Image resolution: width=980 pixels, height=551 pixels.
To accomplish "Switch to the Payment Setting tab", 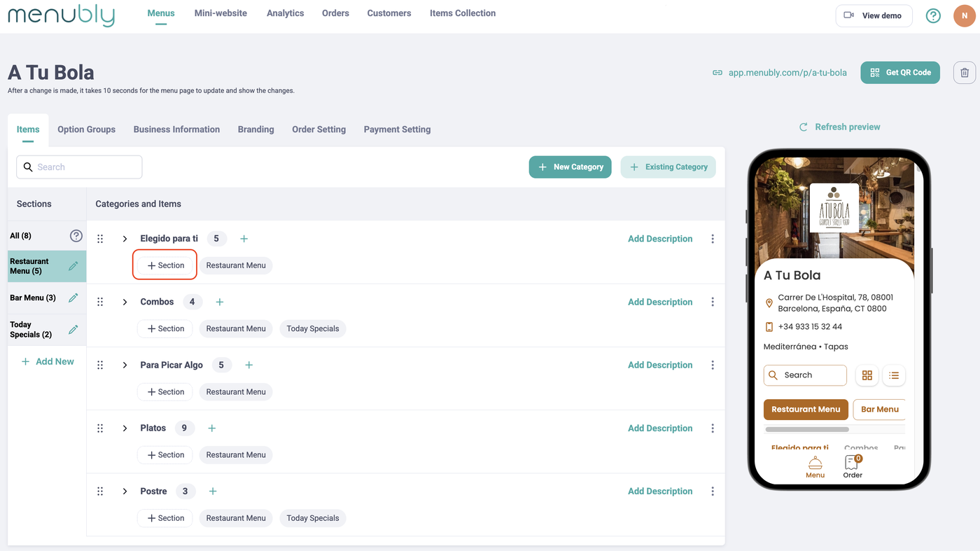I will [x=397, y=130].
